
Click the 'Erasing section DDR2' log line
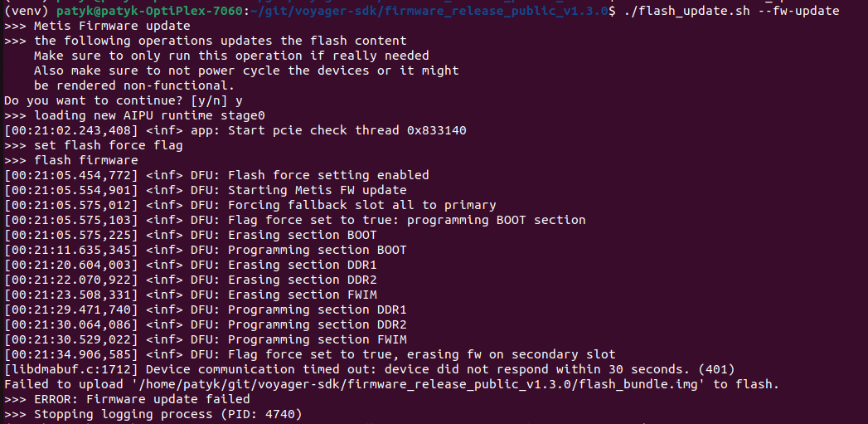pos(191,280)
